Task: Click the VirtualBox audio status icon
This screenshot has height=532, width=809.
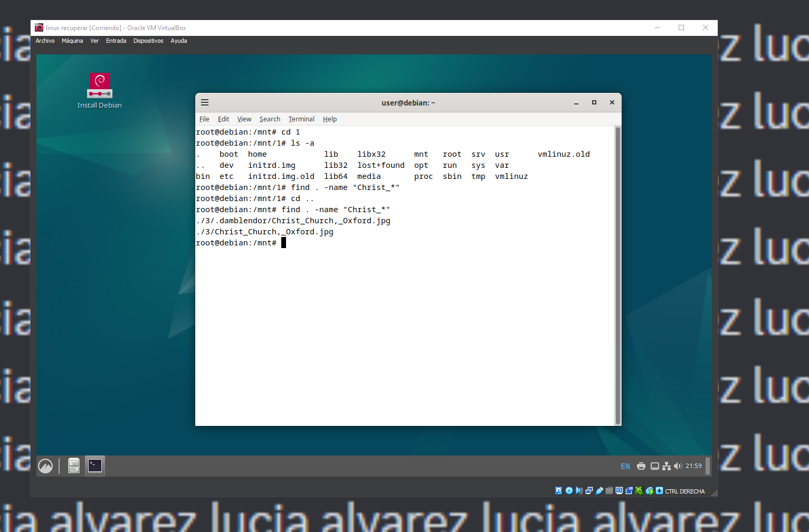Action: pos(579,491)
